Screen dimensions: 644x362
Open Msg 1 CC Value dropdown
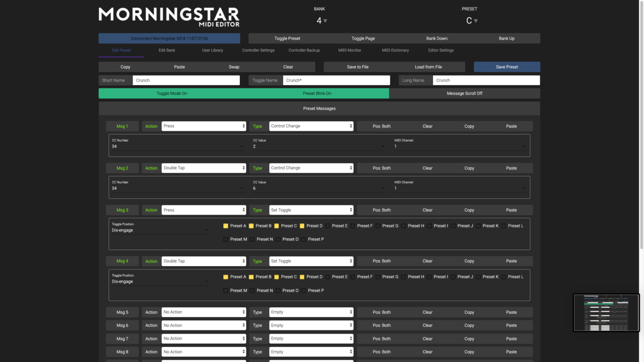click(319, 146)
